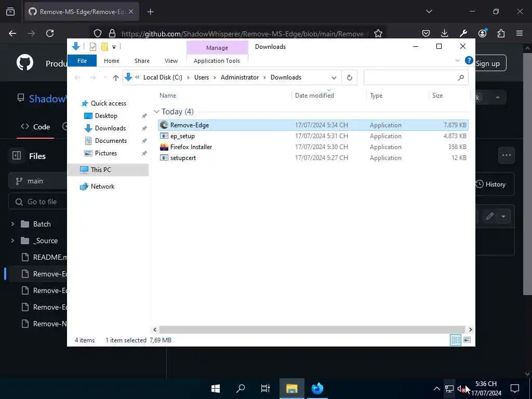This screenshot has height=399, width=532.
Task: Collapse the Today (4) group
Action: click(156, 112)
